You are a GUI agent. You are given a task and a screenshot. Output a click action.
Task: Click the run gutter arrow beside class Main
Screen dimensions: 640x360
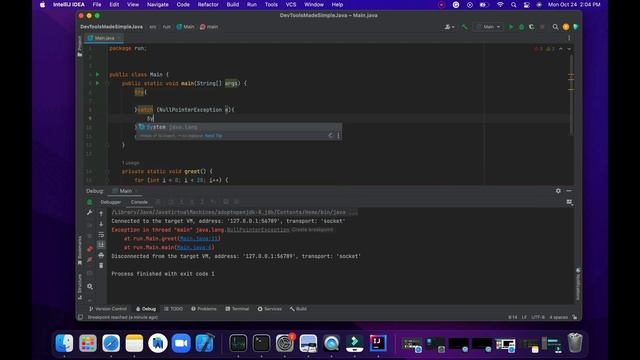click(x=98, y=74)
